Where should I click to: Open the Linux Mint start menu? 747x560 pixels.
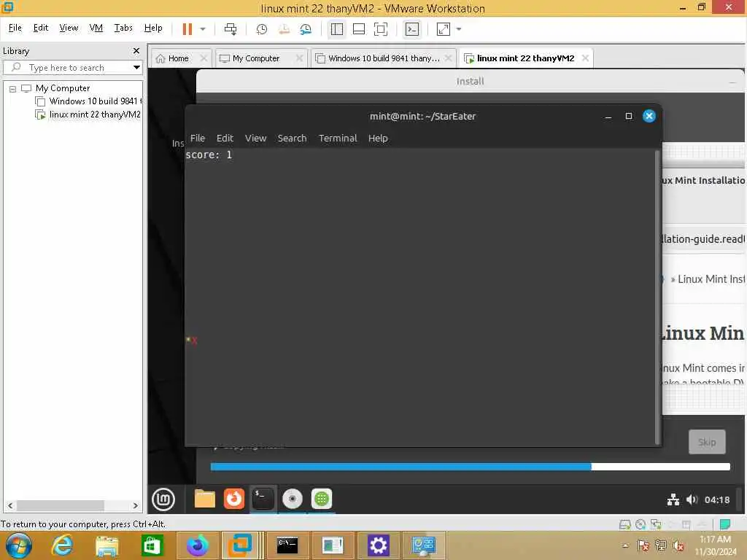click(163, 499)
